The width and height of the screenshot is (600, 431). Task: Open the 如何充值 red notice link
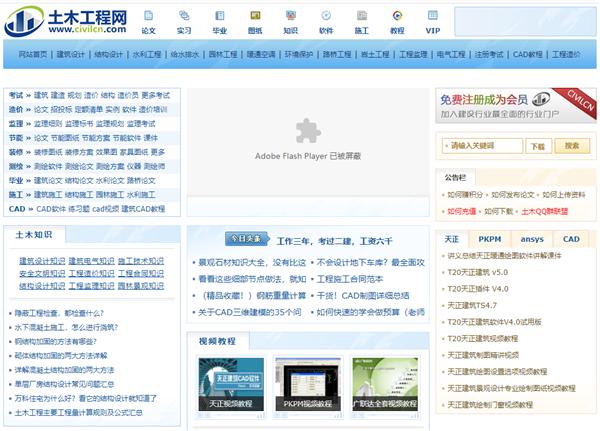click(x=461, y=211)
